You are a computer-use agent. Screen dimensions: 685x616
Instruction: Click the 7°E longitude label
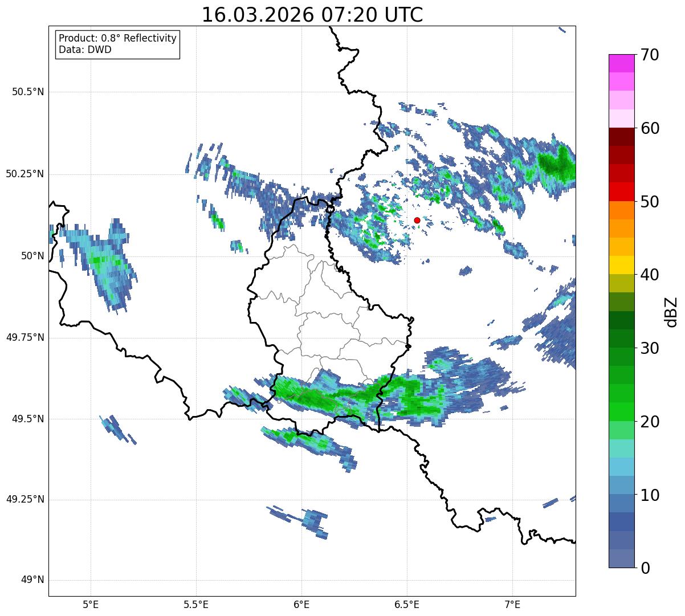point(513,605)
